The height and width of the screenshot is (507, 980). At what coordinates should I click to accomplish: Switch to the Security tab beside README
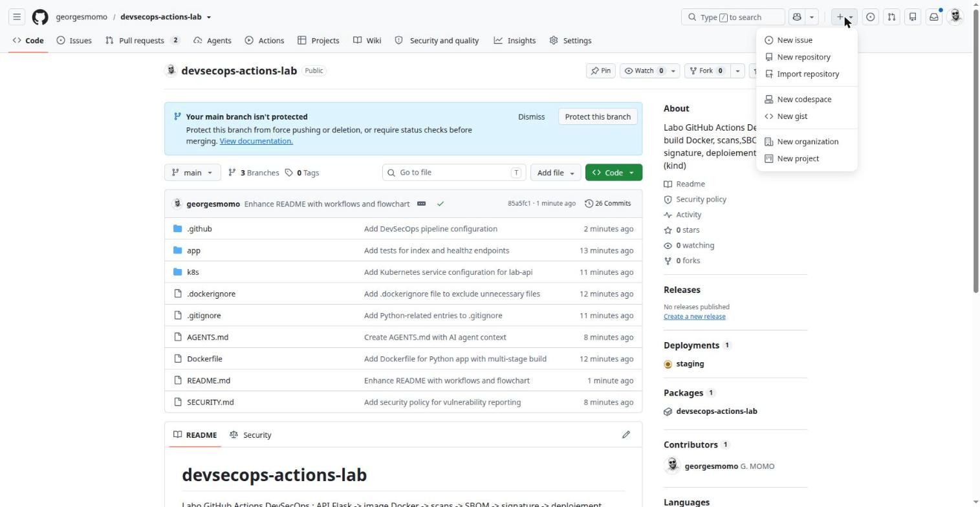click(x=250, y=435)
